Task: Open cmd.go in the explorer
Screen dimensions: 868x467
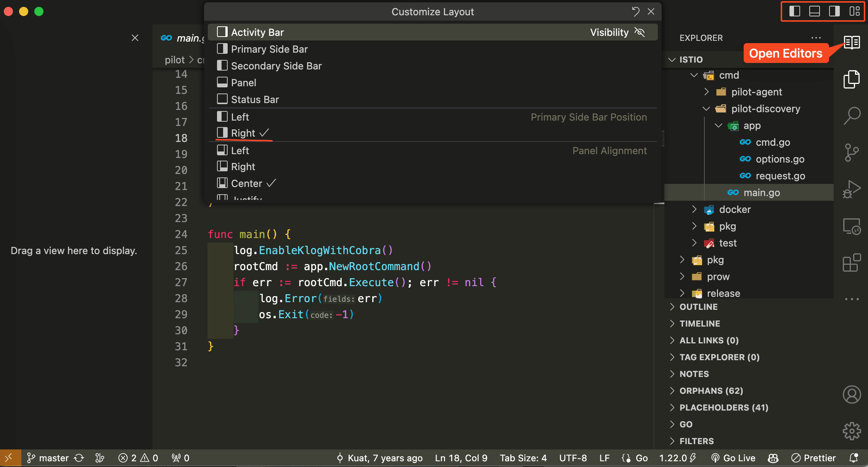Action: click(773, 142)
